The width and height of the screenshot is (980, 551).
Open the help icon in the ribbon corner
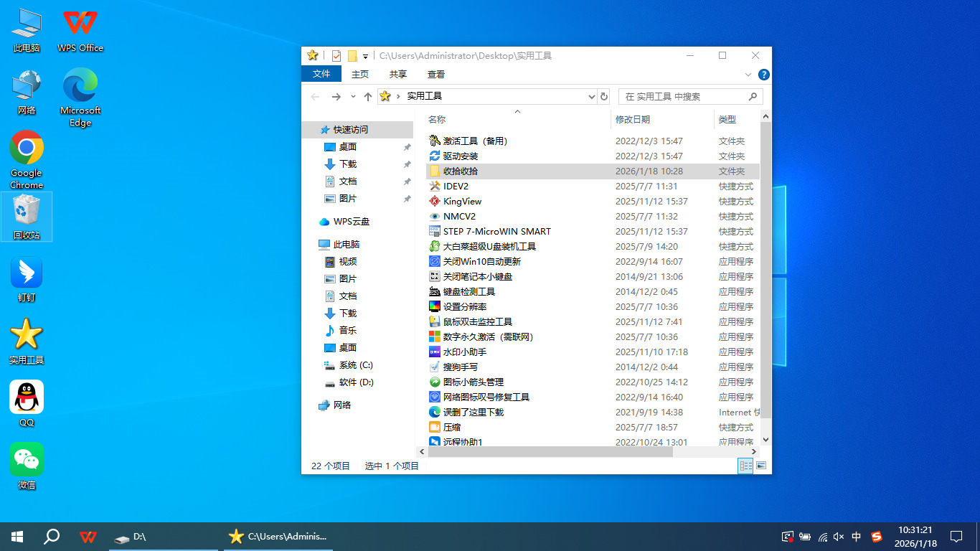[x=764, y=75]
